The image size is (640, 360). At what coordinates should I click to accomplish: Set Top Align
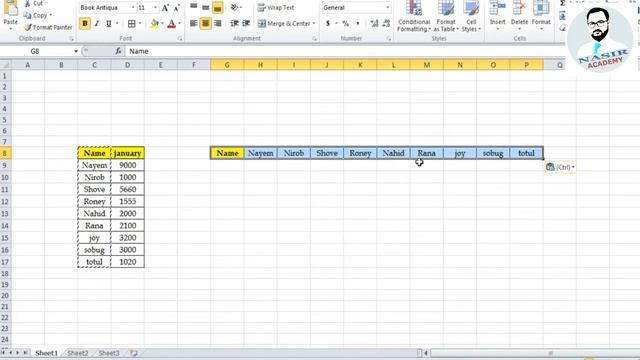[194, 7]
